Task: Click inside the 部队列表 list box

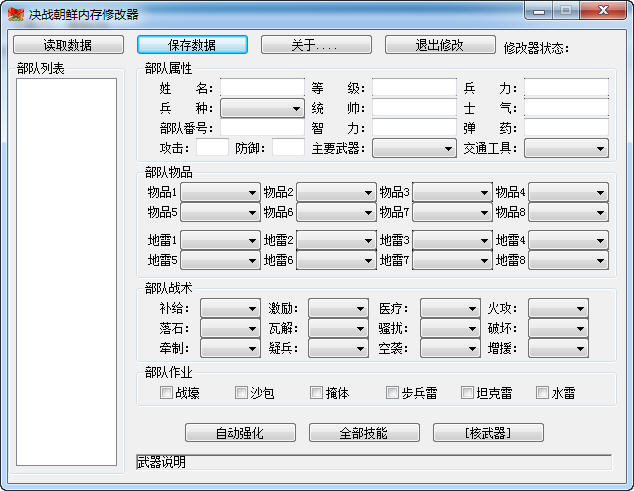Action: click(67, 272)
